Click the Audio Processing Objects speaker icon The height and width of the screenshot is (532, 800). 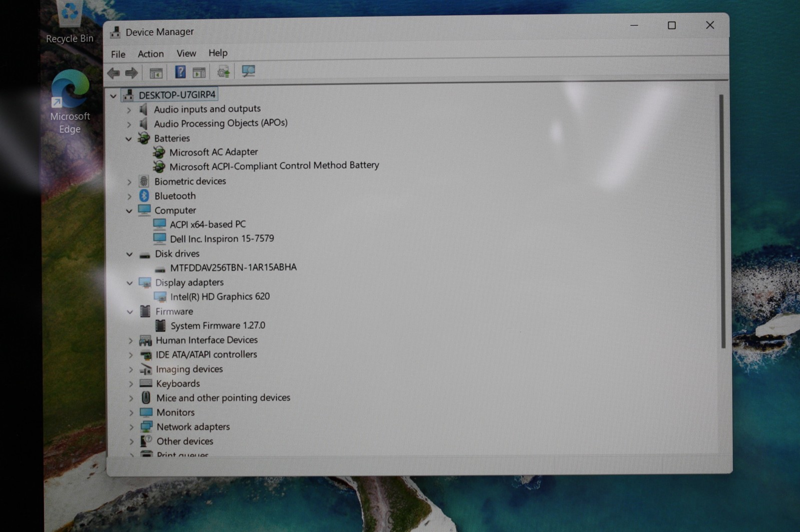pyautogui.click(x=144, y=123)
